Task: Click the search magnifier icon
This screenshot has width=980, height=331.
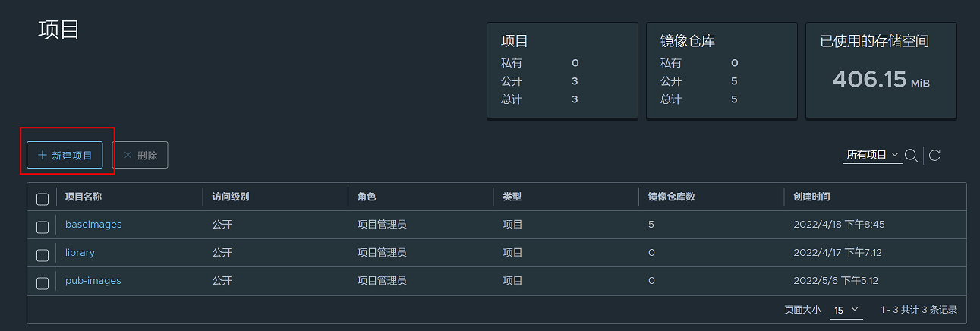Action: pyautogui.click(x=912, y=156)
